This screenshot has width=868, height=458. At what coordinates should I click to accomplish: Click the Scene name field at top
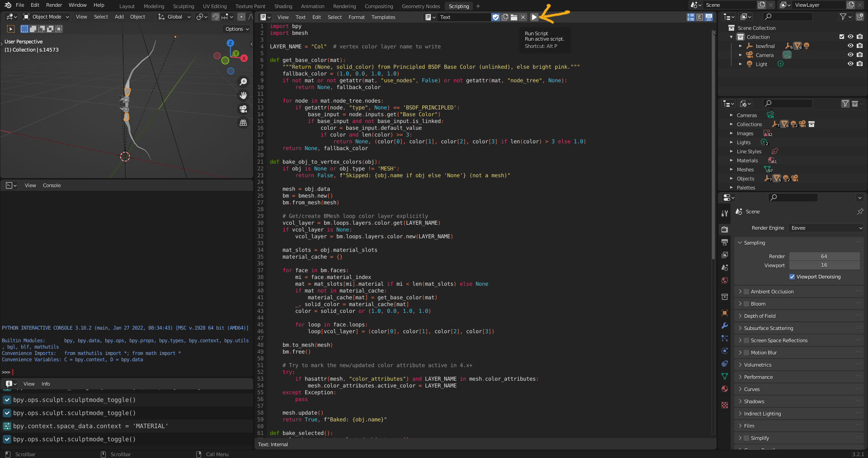[730, 5]
